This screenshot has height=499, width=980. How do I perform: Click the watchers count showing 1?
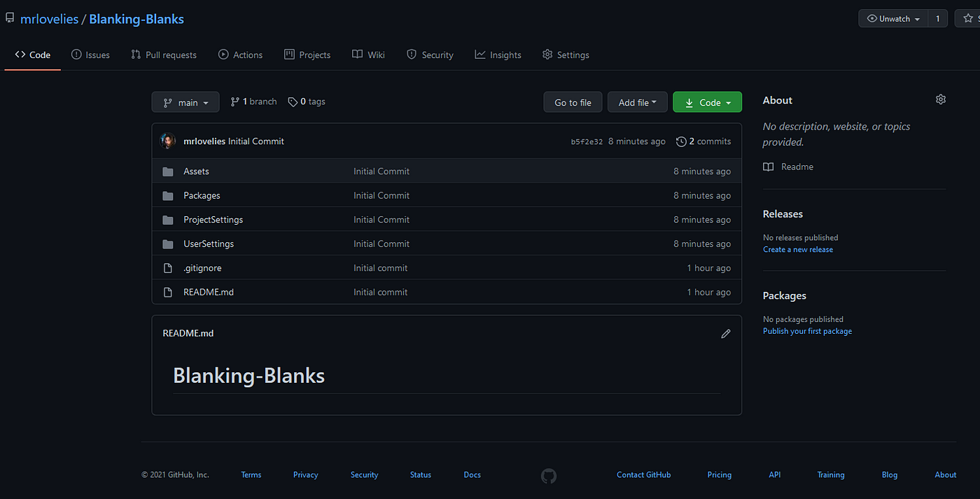938,19
